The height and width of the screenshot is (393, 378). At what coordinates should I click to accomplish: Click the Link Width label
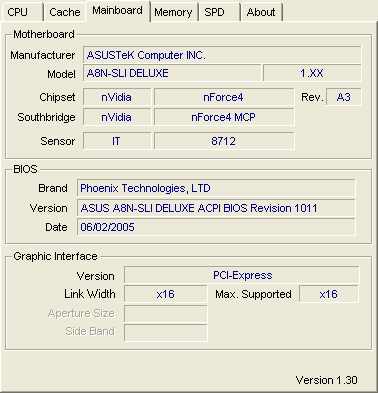90,294
